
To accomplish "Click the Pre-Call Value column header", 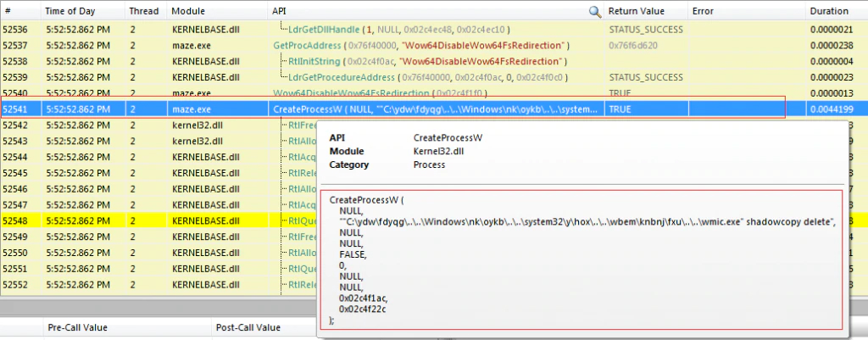I will (x=77, y=326).
